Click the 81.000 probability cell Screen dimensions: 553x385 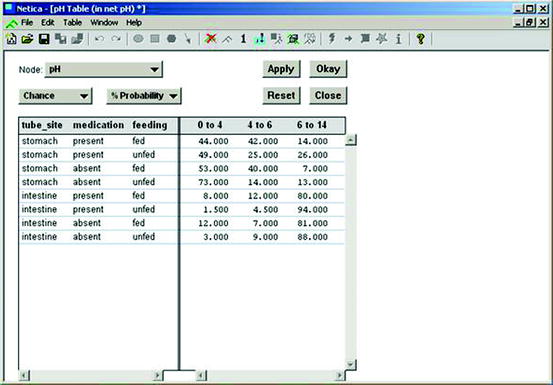coord(313,223)
